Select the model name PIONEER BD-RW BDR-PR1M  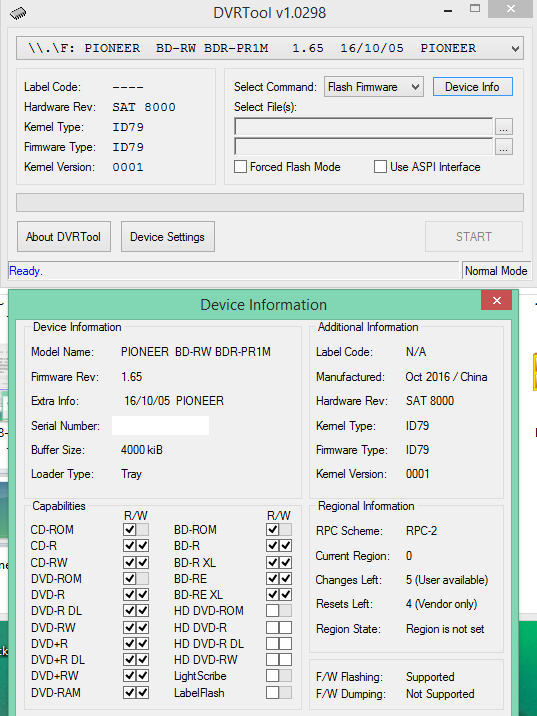pyautogui.click(x=196, y=352)
